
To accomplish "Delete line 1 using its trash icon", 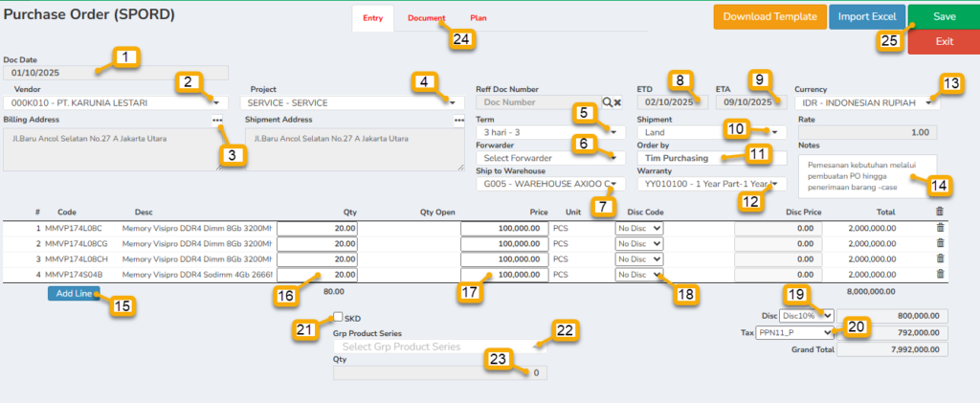I will click(939, 229).
